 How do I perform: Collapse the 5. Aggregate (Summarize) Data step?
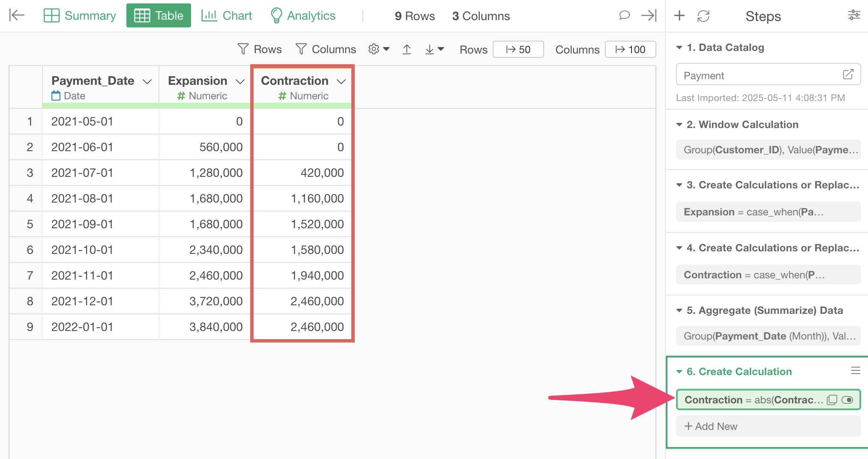(x=679, y=310)
